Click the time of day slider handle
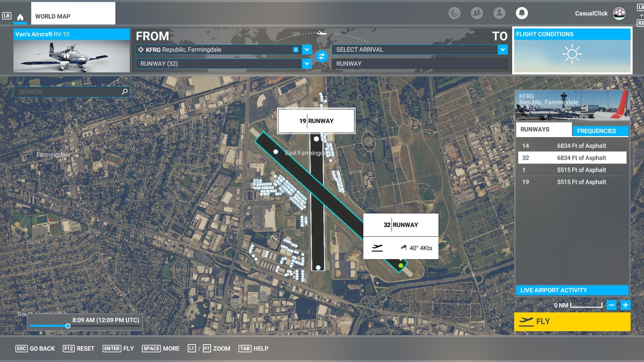Viewport: 644px width, 362px height. click(68, 326)
